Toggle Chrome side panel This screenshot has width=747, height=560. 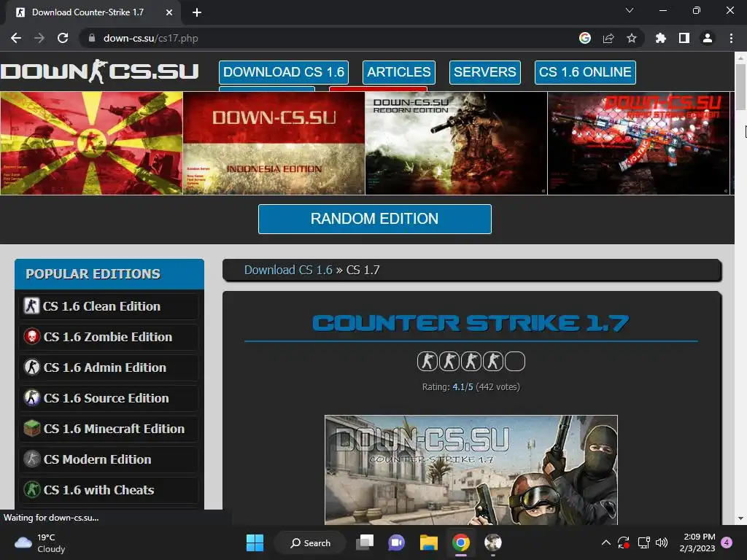[684, 38]
